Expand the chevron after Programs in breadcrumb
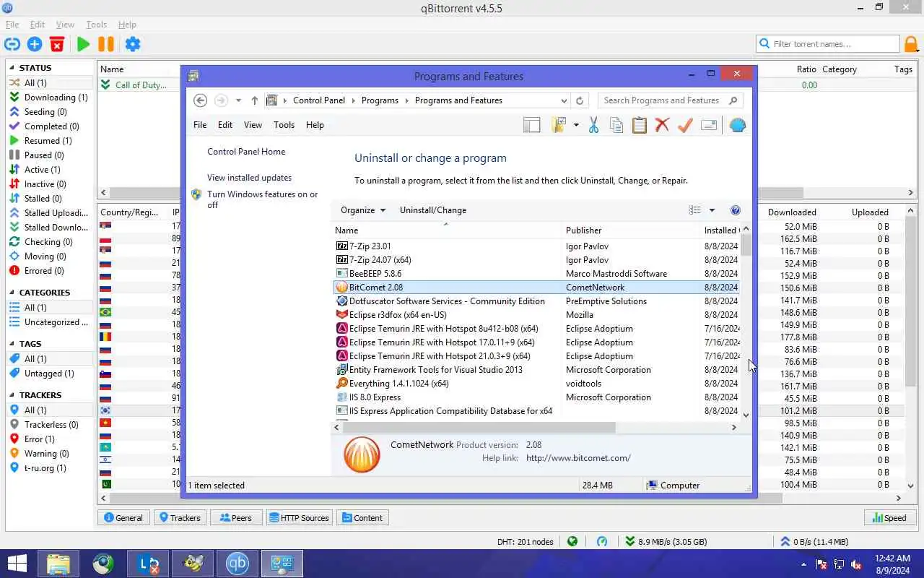The image size is (924, 578). pos(406,100)
